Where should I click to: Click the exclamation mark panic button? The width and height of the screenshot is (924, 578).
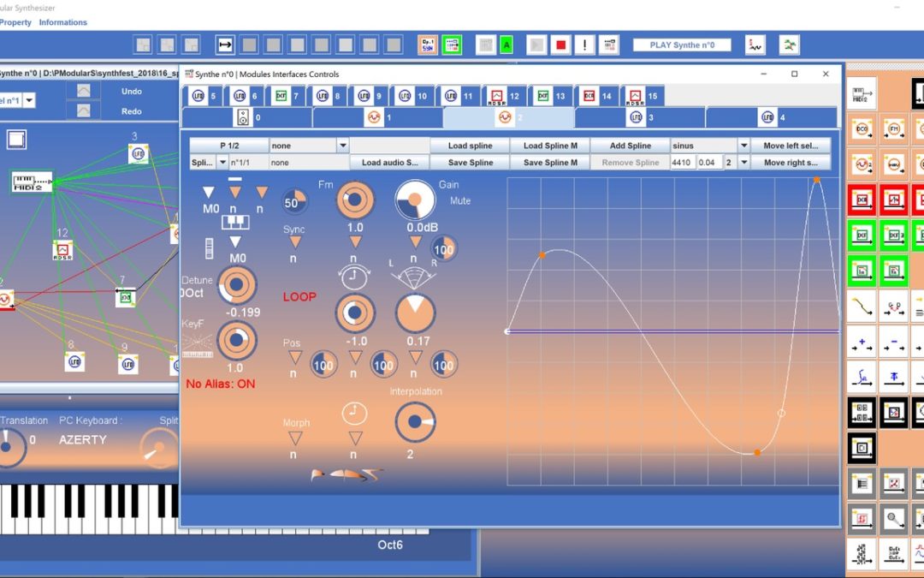pyautogui.click(x=584, y=45)
